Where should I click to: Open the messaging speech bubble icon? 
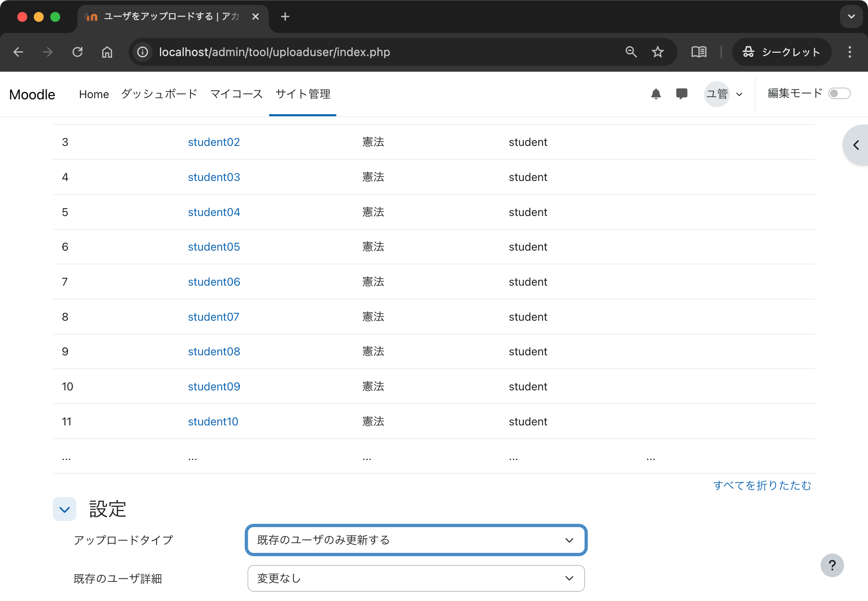[x=682, y=94]
